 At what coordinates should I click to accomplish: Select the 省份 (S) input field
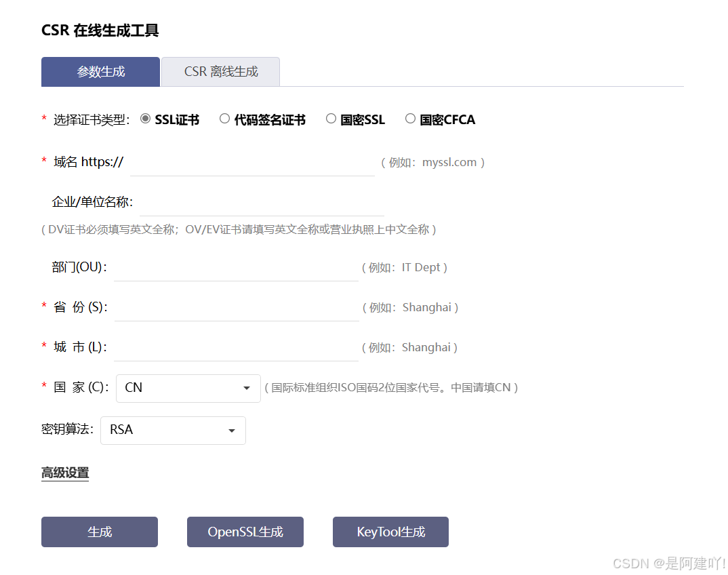pos(236,308)
